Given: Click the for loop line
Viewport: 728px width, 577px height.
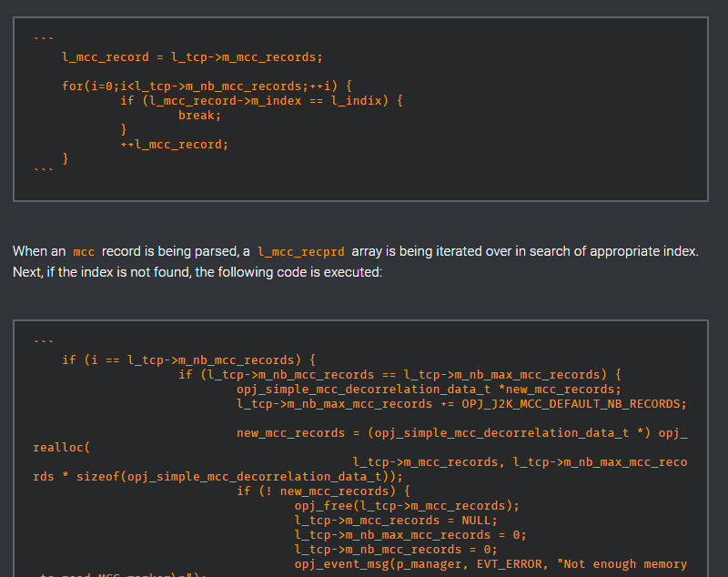Looking at the screenshot, I should click(207, 86).
